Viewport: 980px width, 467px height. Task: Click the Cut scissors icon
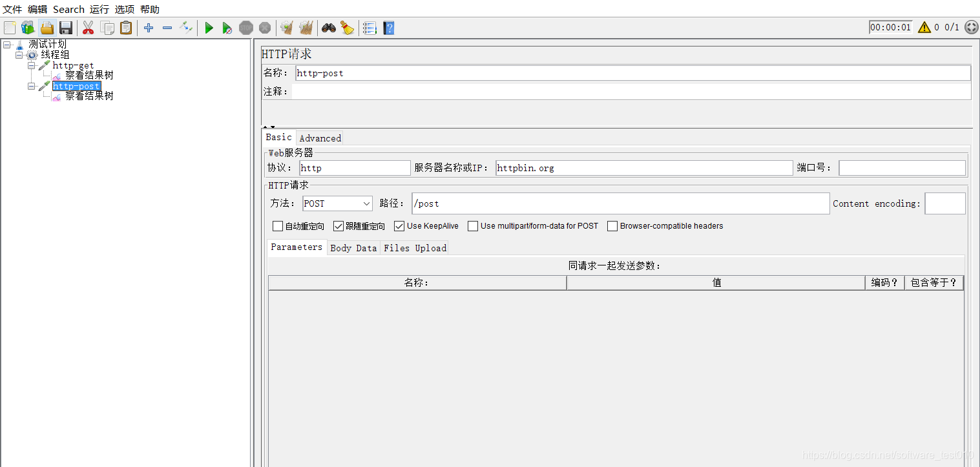tap(89, 27)
